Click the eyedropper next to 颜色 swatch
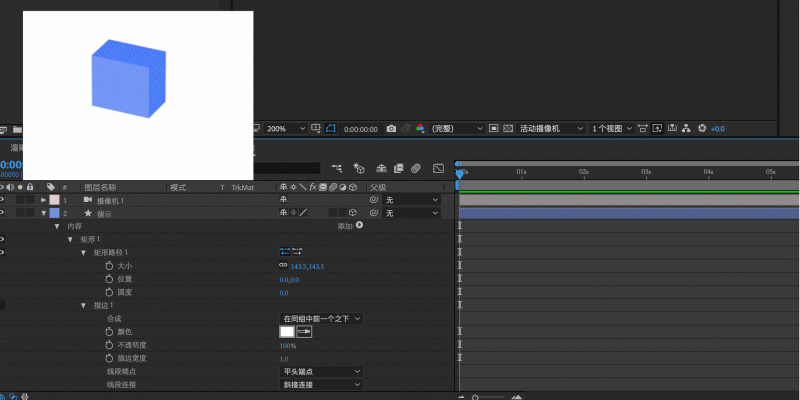This screenshot has height=400, width=800. (304, 332)
